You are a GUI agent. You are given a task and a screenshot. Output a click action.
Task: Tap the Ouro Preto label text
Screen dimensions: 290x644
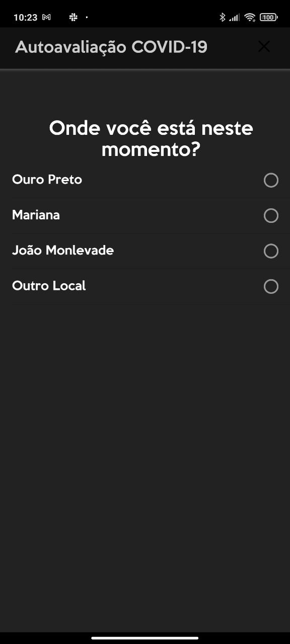pyautogui.click(x=47, y=180)
